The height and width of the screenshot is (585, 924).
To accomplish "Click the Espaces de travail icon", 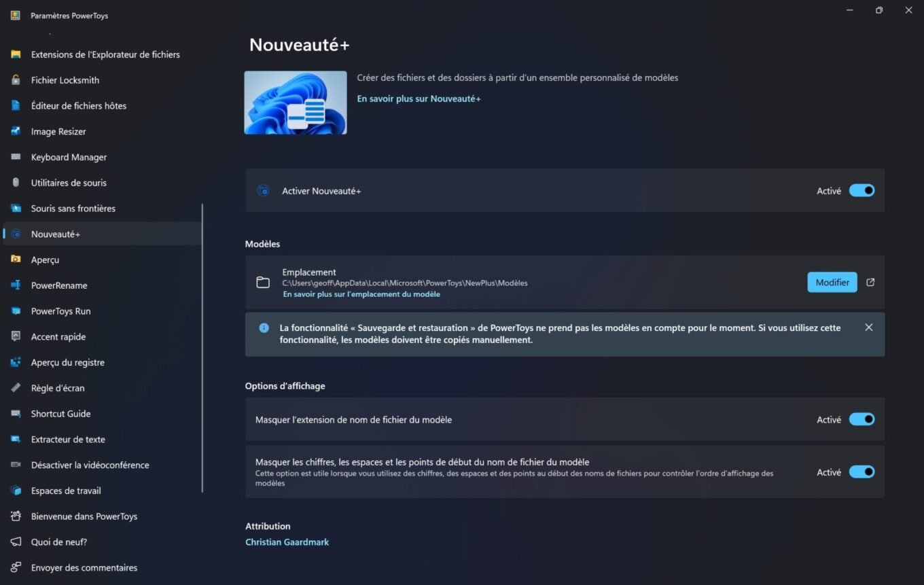I will coord(16,491).
